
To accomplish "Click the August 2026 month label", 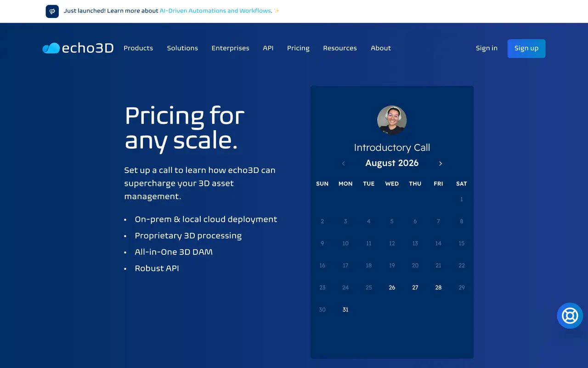I will click(392, 163).
